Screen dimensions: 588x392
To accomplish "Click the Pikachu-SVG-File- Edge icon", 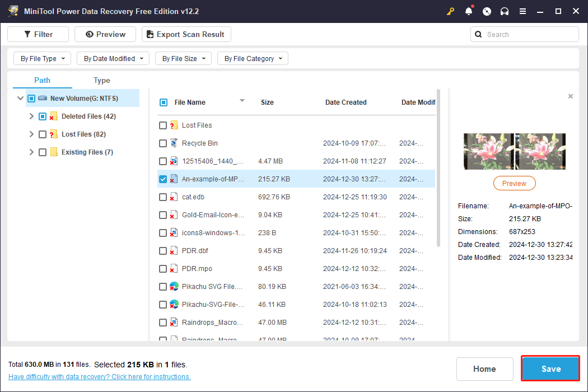I will click(174, 304).
